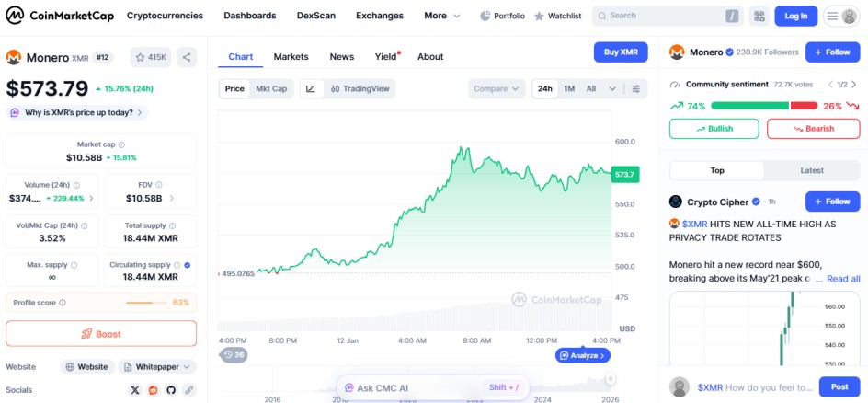Click the Analyze chart button

click(583, 355)
